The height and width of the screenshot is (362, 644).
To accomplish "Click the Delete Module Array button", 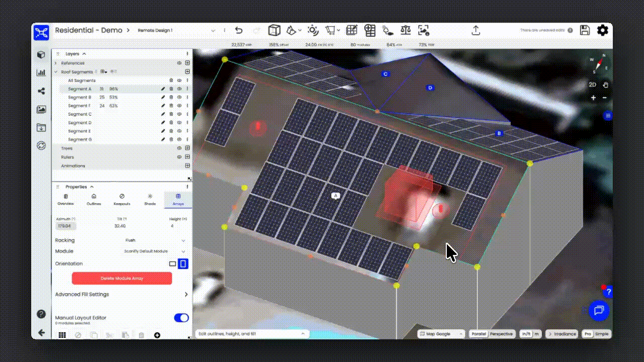I will 122,278.
